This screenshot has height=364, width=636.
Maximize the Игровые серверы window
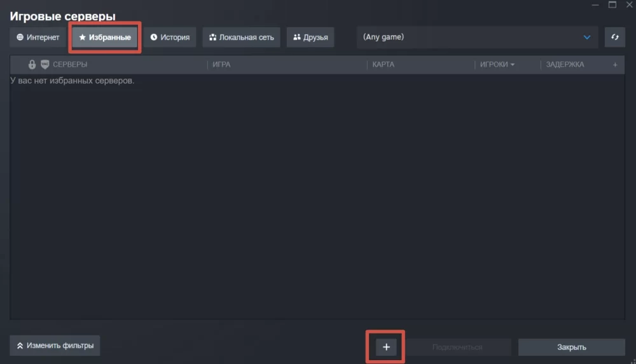(612, 5)
